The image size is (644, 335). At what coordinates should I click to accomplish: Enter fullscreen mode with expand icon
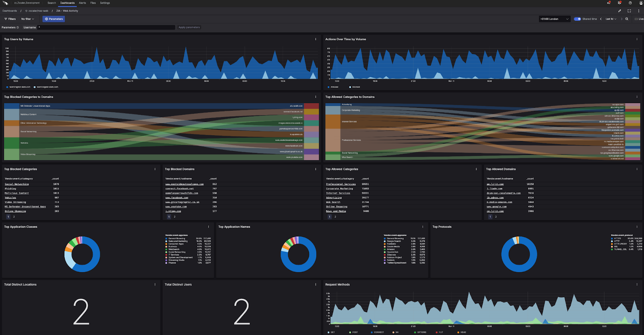tap(629, 11)
